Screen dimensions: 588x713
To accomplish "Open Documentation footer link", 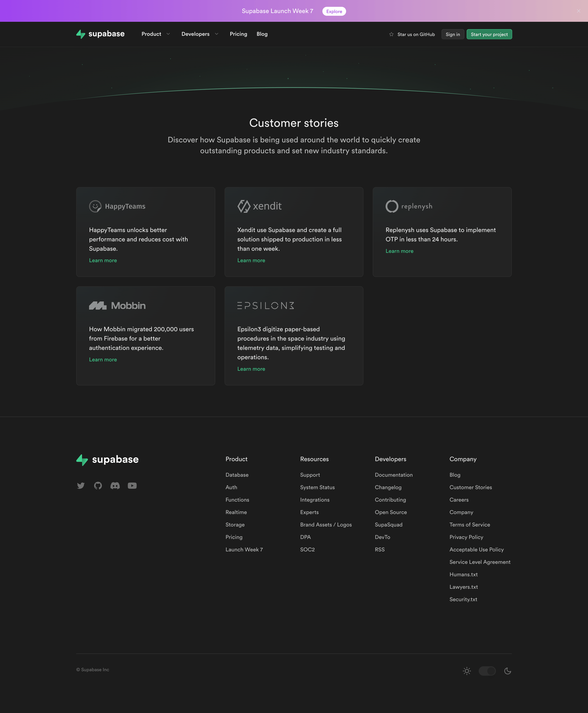I will pyautogui.click(x=393, y=475).
